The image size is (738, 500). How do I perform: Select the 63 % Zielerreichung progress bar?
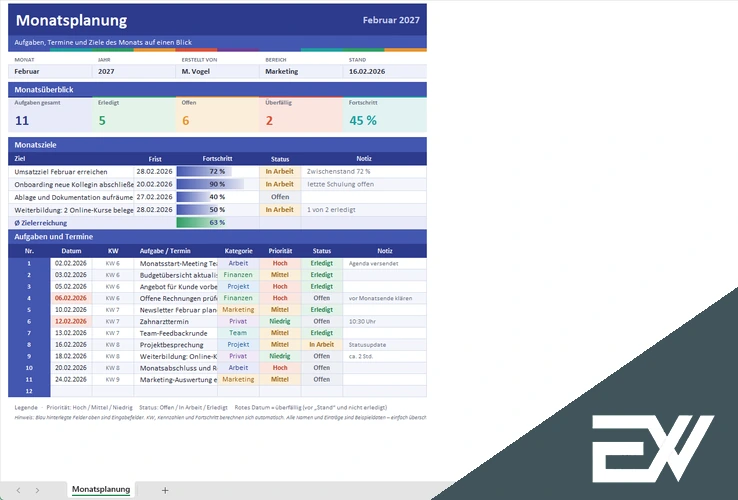click(x=217, y=223)
